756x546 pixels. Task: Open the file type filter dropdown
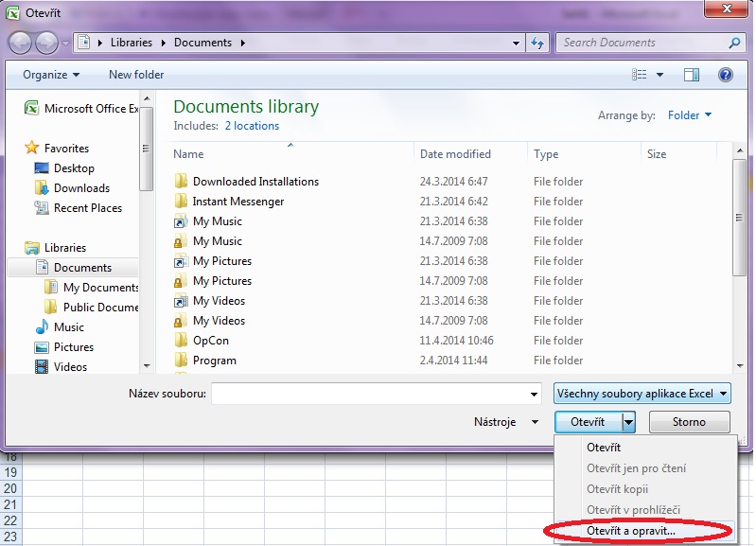pos(642,394)
